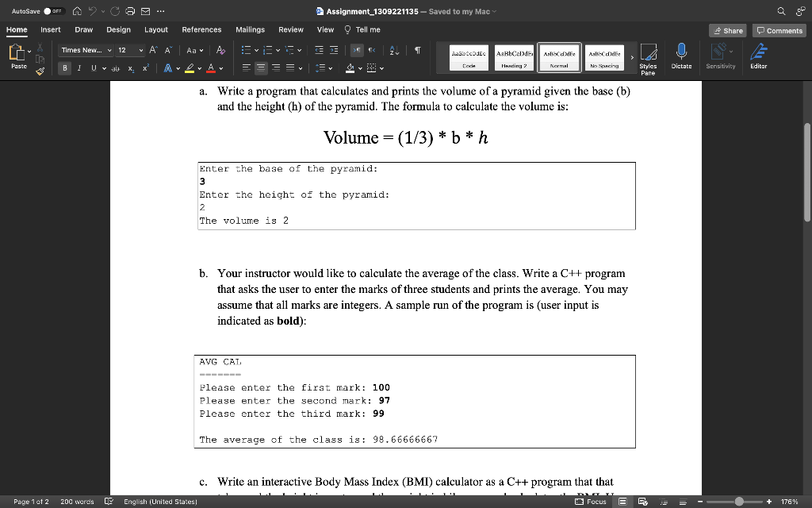Increase the paragraph indent

[334, 50]
